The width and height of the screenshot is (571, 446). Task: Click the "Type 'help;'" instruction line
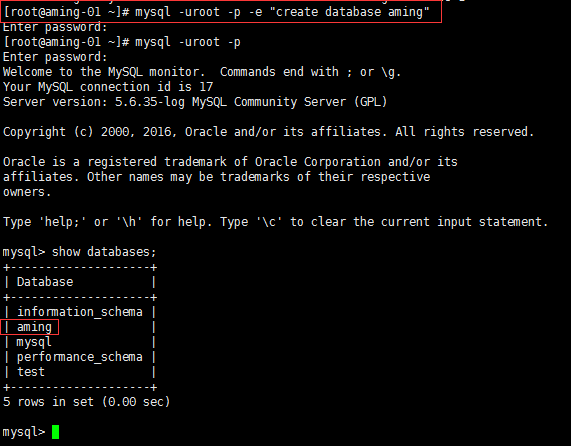[x=275, y=222]
